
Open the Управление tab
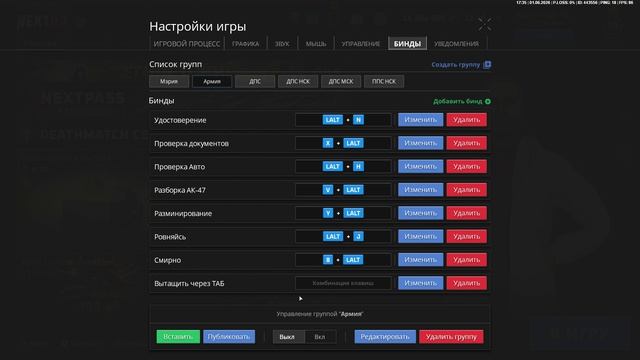click(360, 44)
